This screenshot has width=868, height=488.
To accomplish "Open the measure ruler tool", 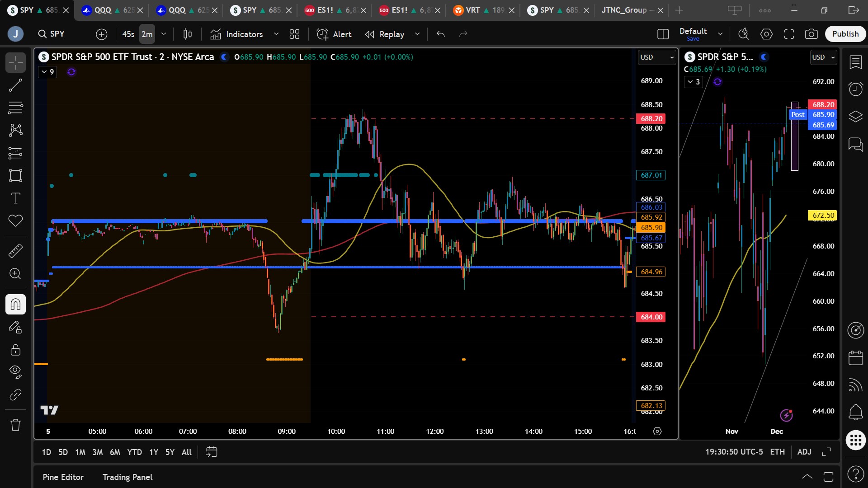I will tap(15, 251).
